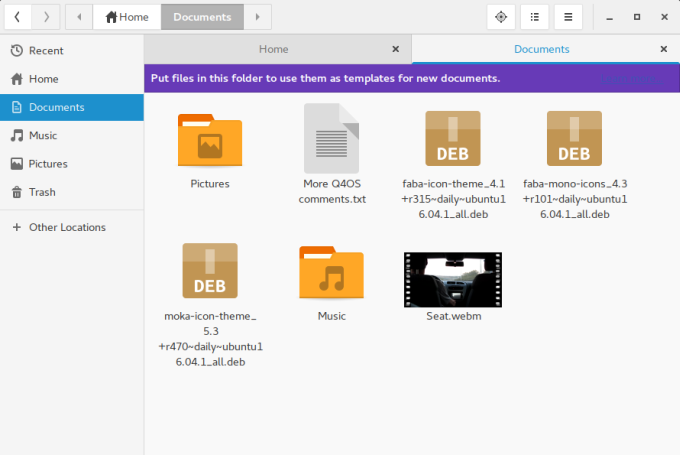
Task: Minimize the file manager window
Action: (609, 17)
